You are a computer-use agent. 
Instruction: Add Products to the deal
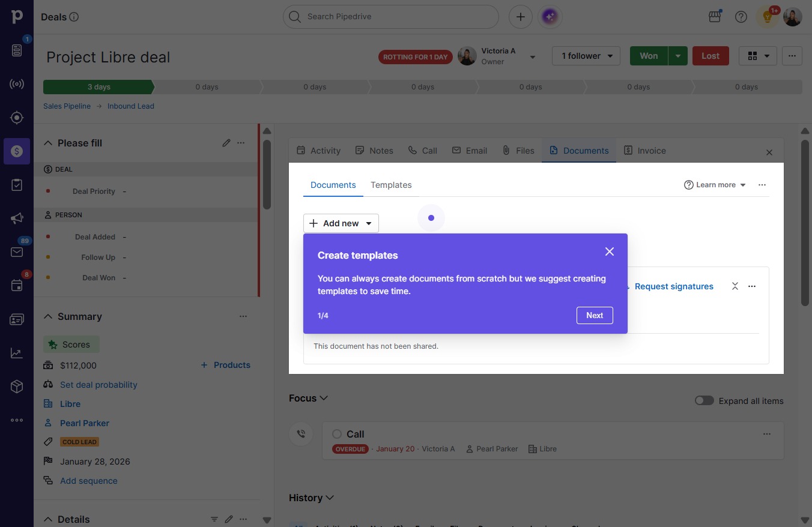coord(225,365)
